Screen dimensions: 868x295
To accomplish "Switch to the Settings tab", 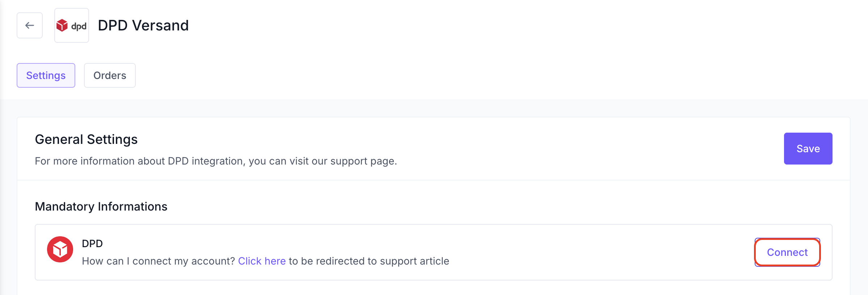I will [x=46, y=75].
